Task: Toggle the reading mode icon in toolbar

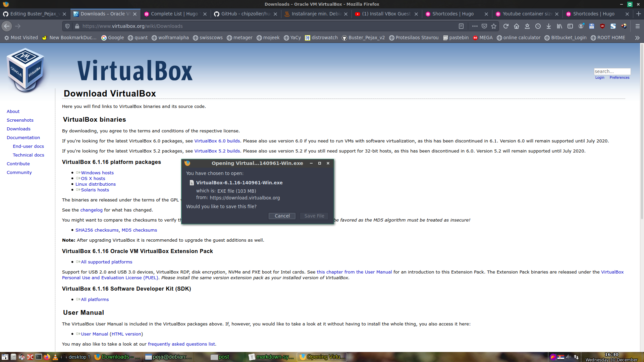Action: tap(461, 26)
